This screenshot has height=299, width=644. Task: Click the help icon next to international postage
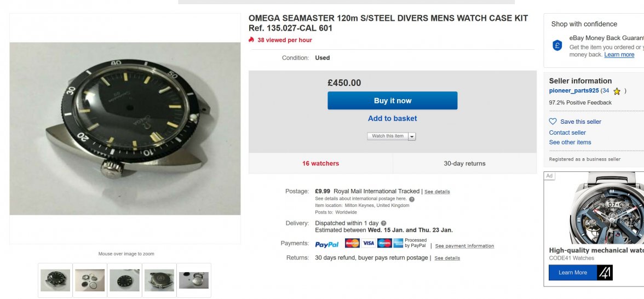(x=412, y=199)
